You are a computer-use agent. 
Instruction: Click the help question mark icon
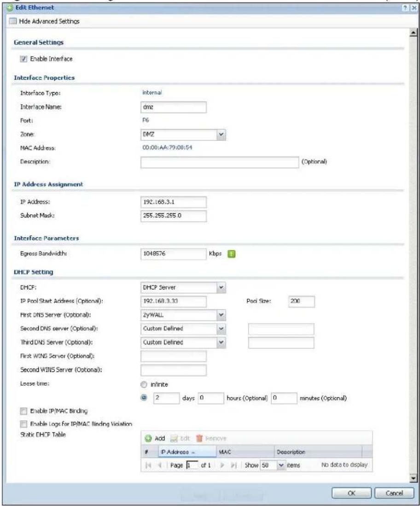click(405, 8)
